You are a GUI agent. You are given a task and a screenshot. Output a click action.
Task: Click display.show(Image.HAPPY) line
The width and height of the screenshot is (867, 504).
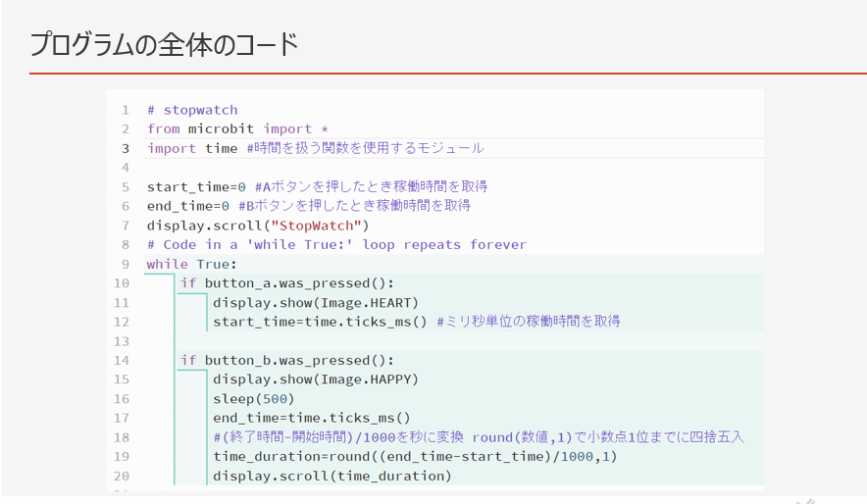coord(316,379)
